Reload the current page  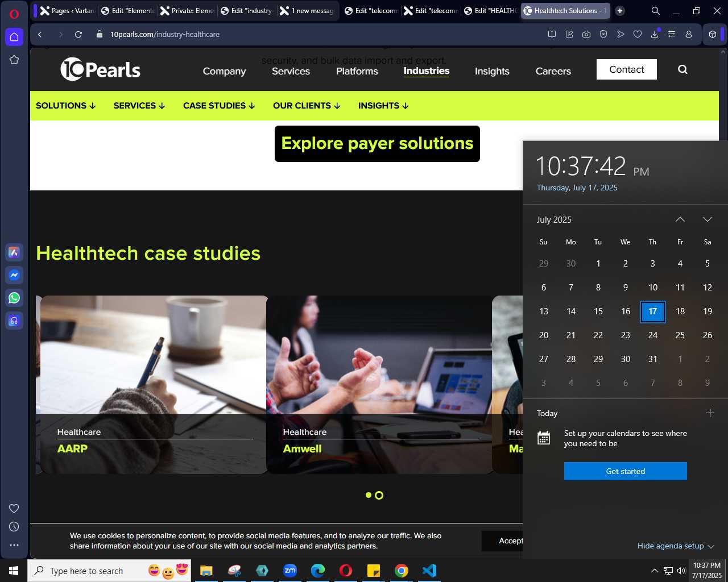pos(78,34)
